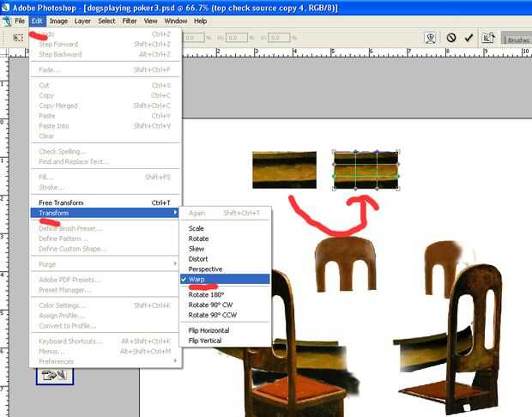Click the reference point locator icon
The image size is (532, 417).
pyautogui.click(x=18, y=38)
